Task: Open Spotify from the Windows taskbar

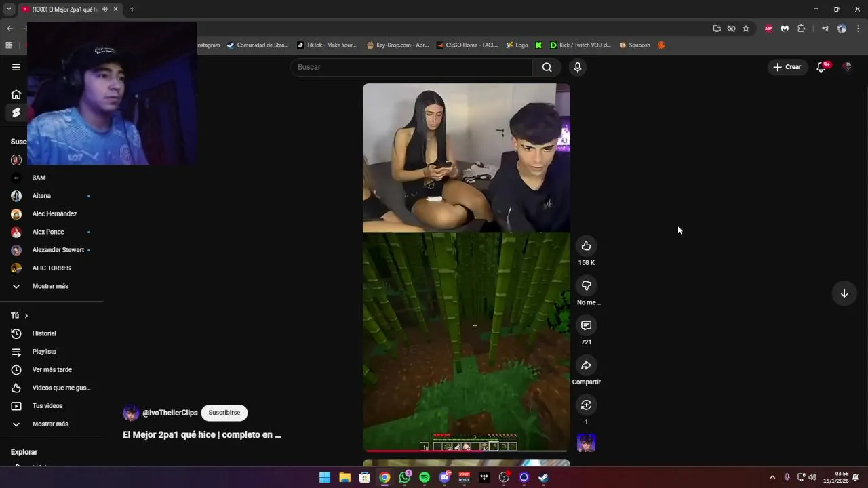Action: point(425,477)
